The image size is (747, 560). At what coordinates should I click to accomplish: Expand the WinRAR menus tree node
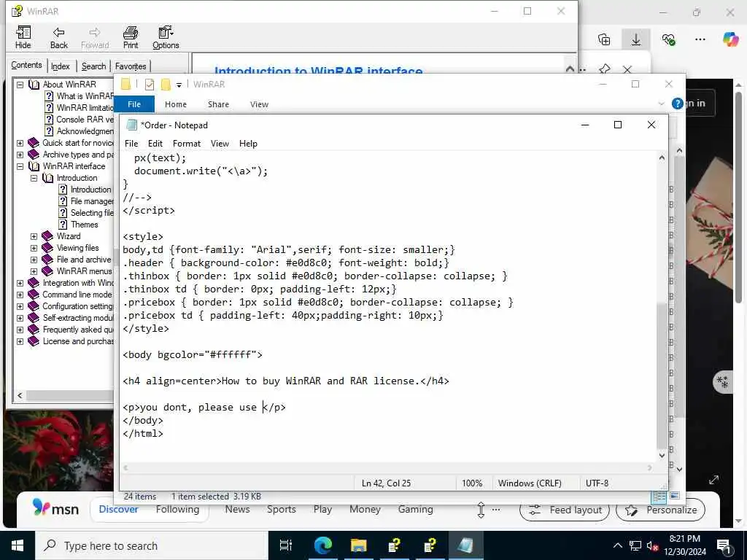point(34,271)
